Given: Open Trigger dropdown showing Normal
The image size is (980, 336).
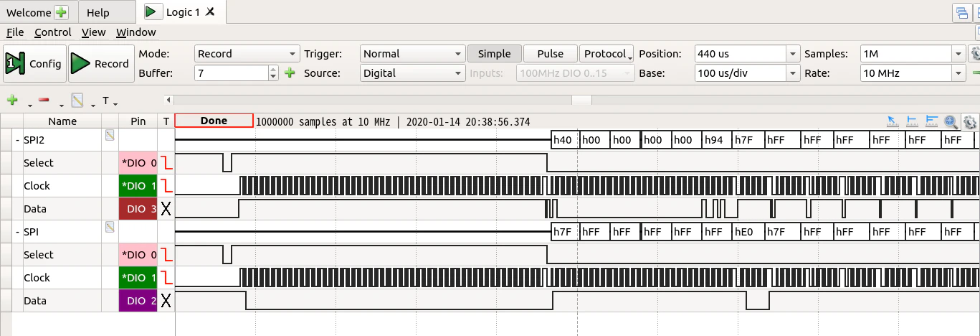Looking at the screenshot, I should point(413,54).
